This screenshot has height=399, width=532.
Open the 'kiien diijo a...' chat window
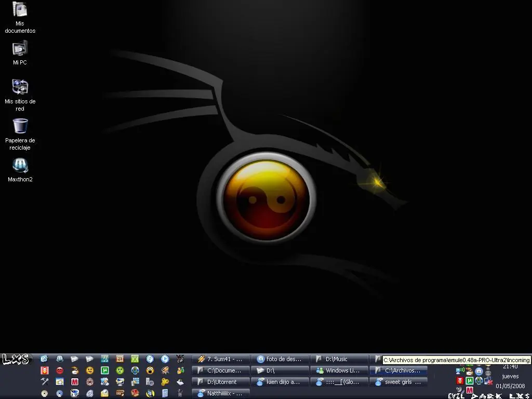pos(280,382)
